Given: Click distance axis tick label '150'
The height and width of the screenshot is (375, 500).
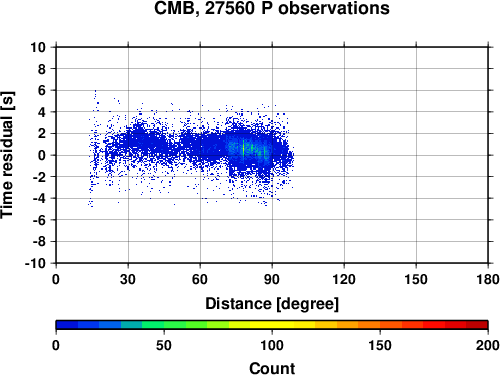Looking at the screenshot, I should [x=416, y=279].
